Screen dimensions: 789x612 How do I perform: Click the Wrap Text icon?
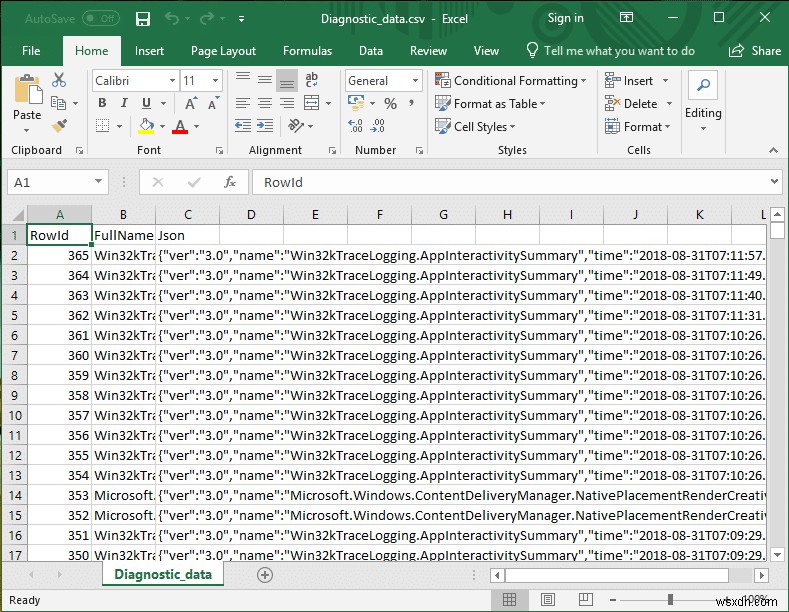(309, 81)
